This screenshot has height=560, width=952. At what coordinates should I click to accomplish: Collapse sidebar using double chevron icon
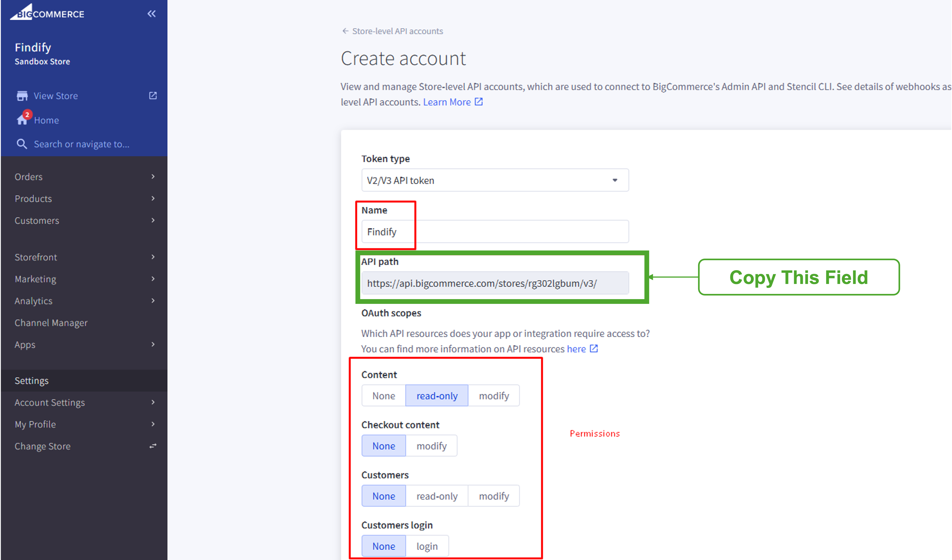(151, 14)
